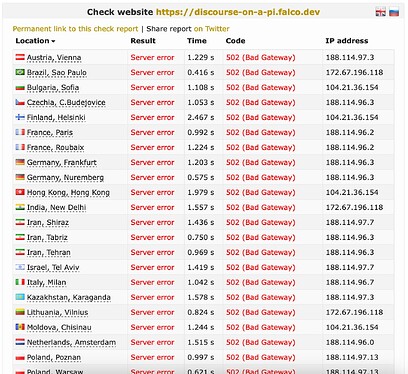The width and height of the screenshot is (408, 374).
Task: Open the Kazakhstan, Karaganda location link
Action: [69, 298]
